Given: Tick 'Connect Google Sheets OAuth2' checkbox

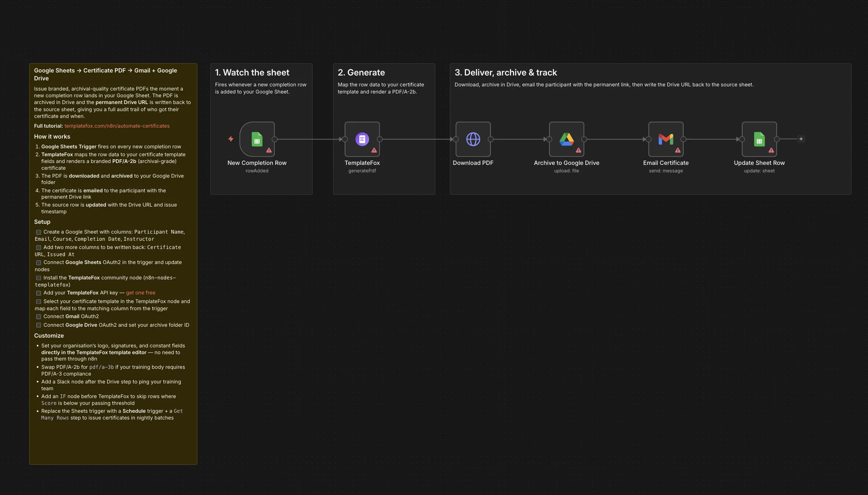Looking at the screenshot, I should click(38, 263).
